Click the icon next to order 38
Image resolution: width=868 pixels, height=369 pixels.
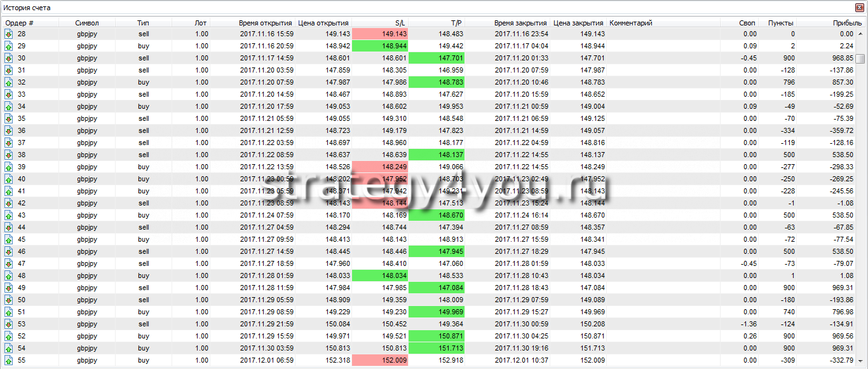click(9, 155)
